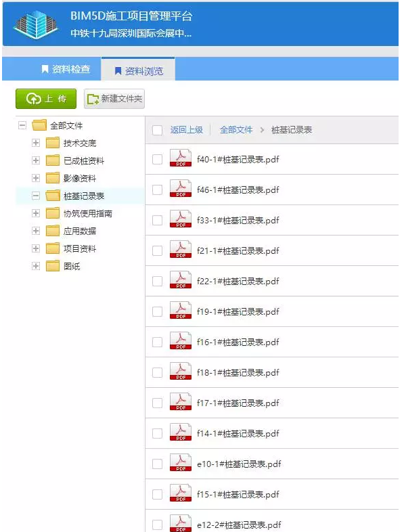Click the PDF icon of f22-1#桩基记录表.pdf
Viewport: 404px width, 532px height.
pos(181,280)
